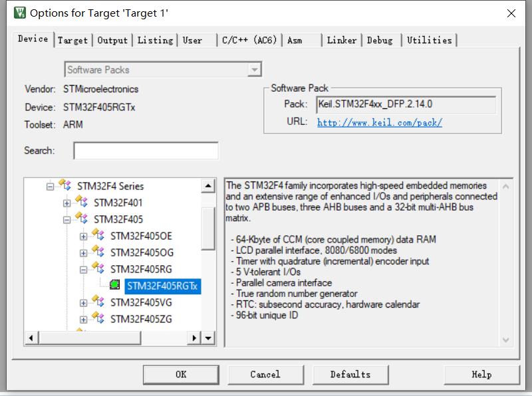This screenshot has width=532, height=396.
Task: Collapse the STM32F4 Series tree node
Action: (x=51, y=187)
